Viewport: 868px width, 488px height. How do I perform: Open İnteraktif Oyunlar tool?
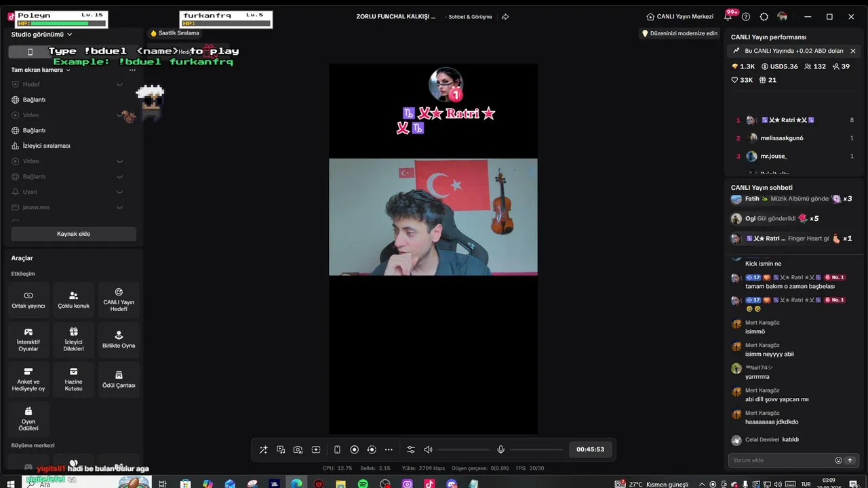[28, 340]
